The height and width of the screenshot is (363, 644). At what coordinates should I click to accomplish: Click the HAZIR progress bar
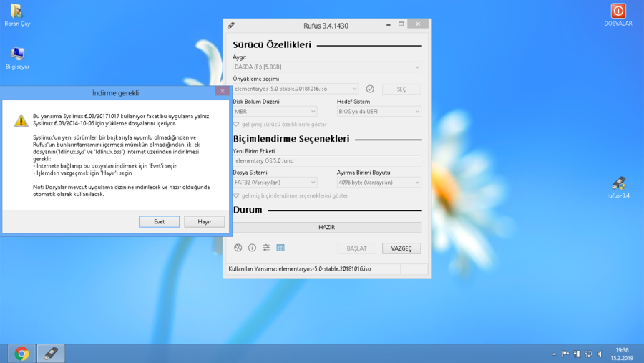point(327,228)
